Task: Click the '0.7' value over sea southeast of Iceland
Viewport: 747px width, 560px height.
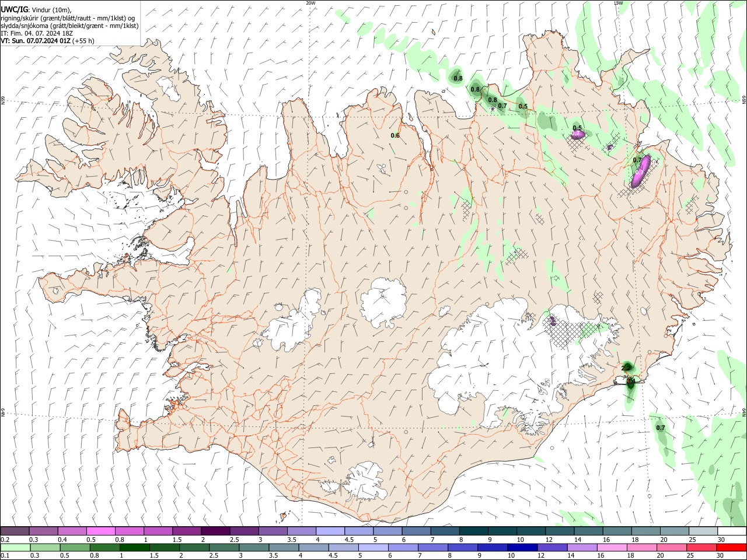Action: point(661,428)
